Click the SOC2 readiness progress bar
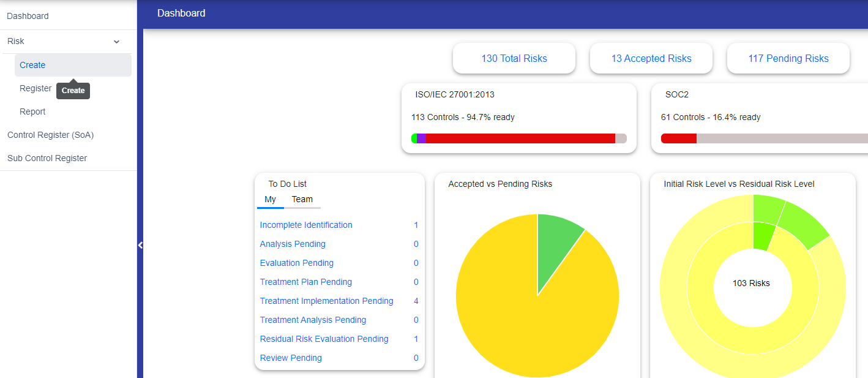868x378 pixels. tap(765, 138)
